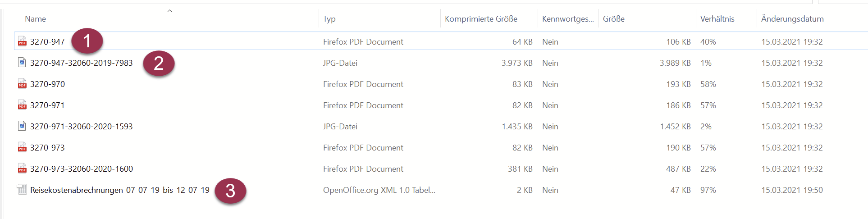Sort list by Name column header
Viewport: 868px width, 219px height.
coord(35,19)
